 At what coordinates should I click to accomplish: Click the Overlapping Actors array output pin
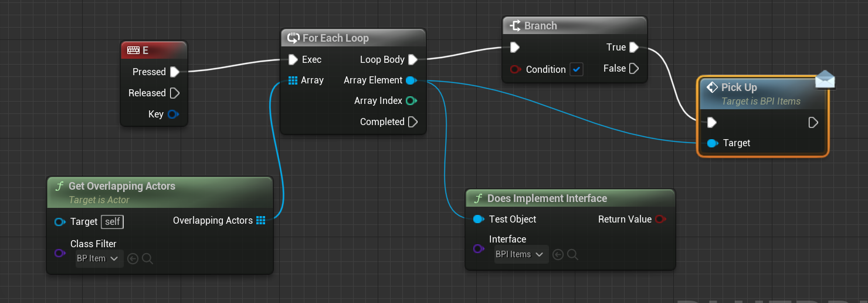click(261, 220)
